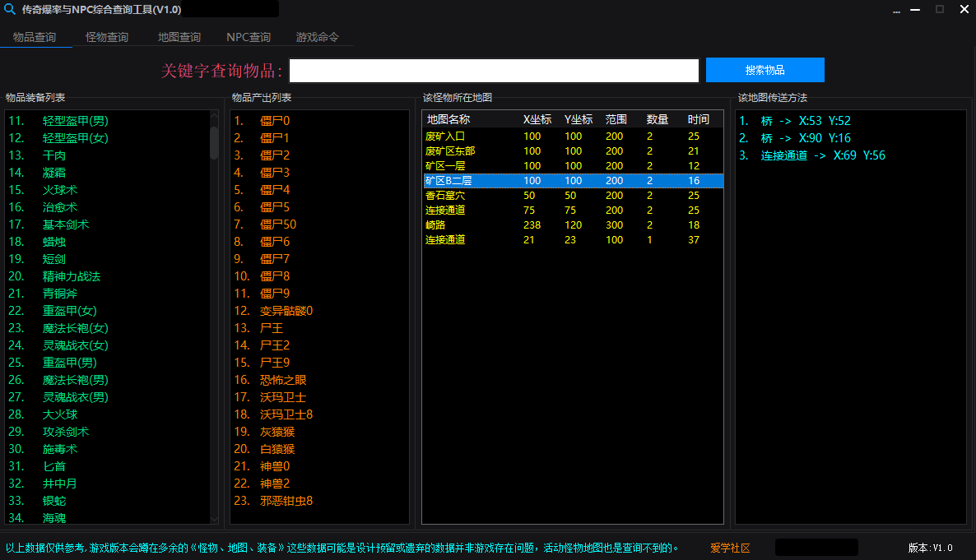
Task: Select monster 白猿猴
Action: point(277,449)
